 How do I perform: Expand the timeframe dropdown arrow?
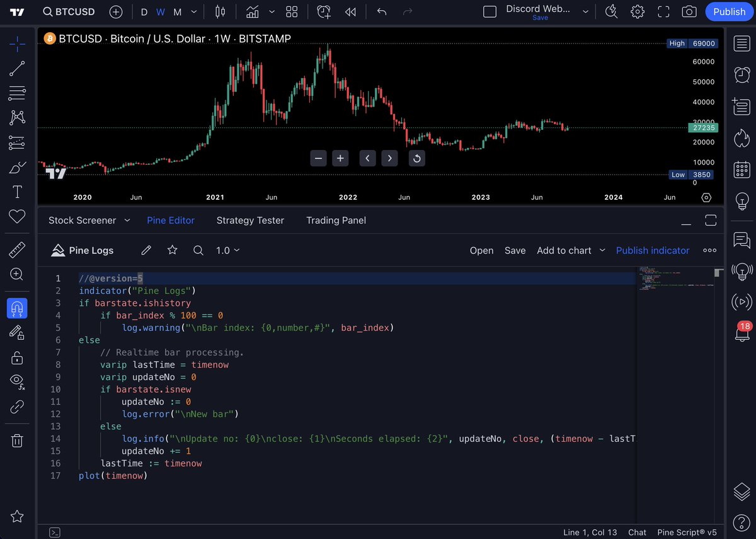tap(193, 12)
